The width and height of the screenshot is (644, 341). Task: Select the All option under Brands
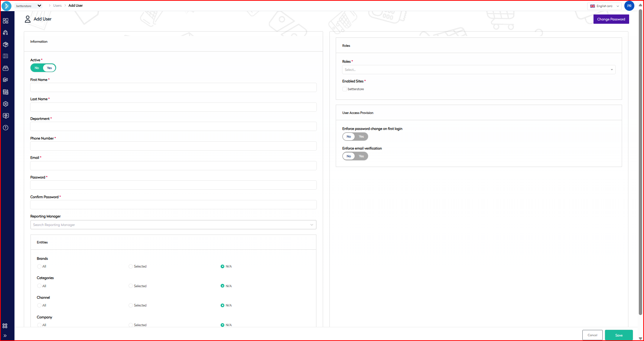[x=39, y=266]
